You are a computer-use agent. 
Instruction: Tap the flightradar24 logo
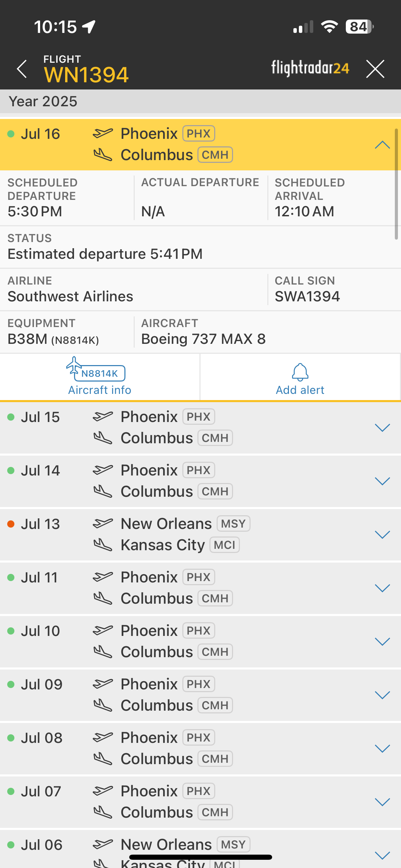(310, 68)
